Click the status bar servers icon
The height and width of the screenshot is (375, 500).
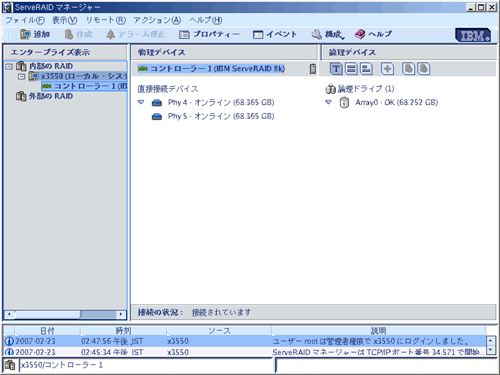(10, 365)
